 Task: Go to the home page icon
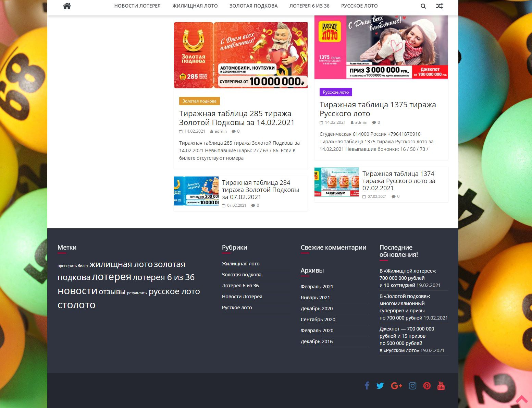pos(67,6)
